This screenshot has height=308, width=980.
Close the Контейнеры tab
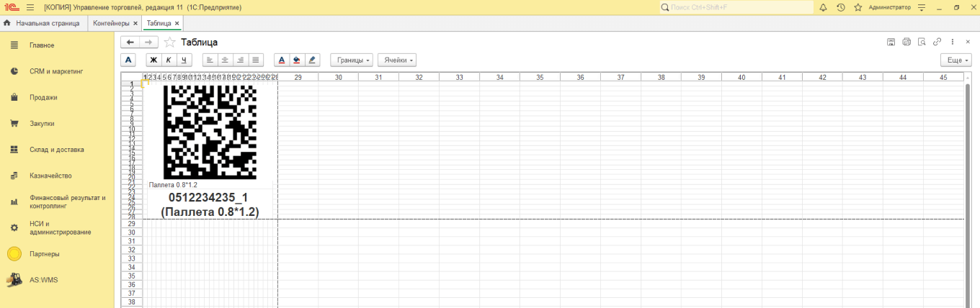(136, 24)
